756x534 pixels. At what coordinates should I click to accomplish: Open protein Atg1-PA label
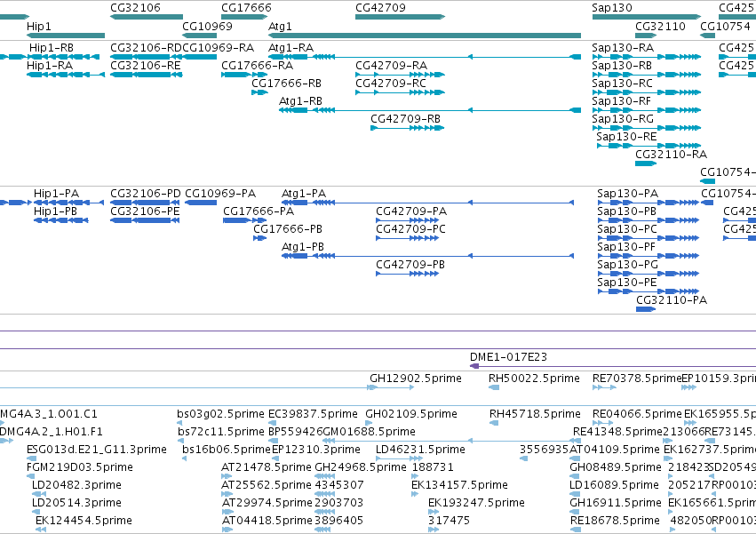pos(304,194)
